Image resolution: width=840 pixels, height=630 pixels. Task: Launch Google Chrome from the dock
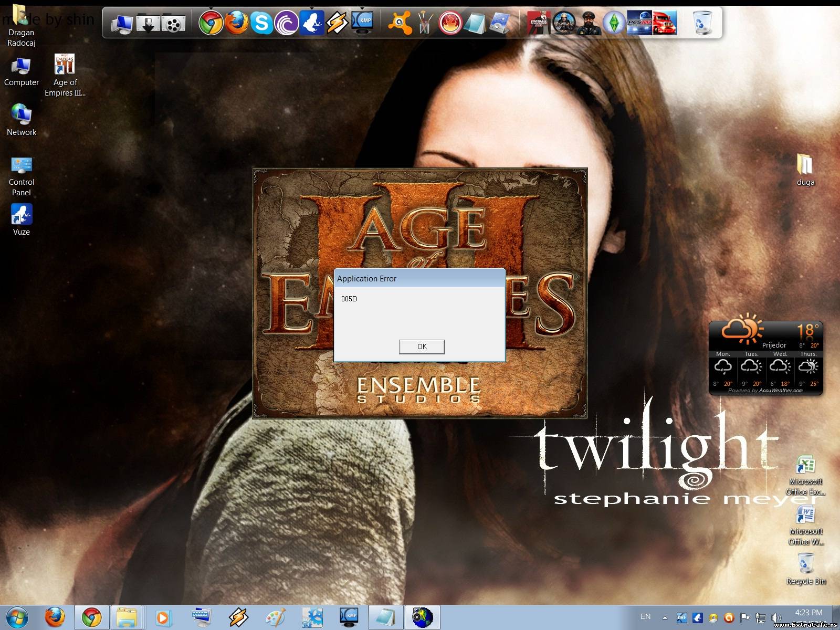211,23
